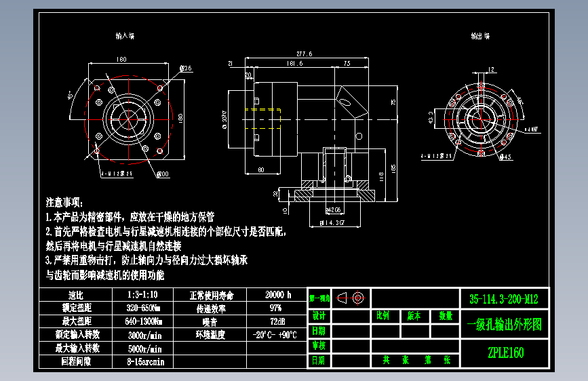Click the 12 keyway width dimension
The image size is (588, 381).
[491, 69]
